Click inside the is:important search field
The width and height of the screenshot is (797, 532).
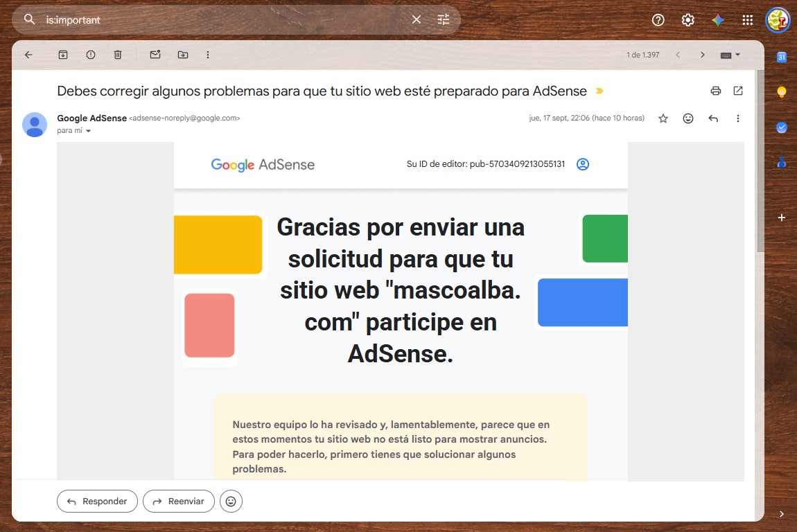(224, 20)
